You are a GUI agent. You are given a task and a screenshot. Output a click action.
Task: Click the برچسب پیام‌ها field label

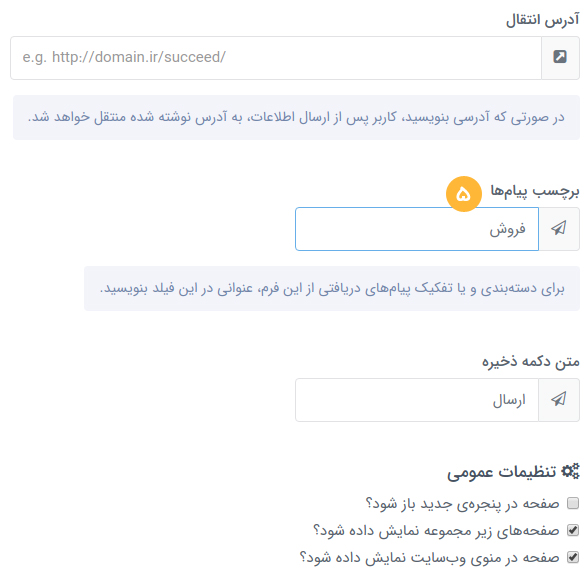[535, 191]
